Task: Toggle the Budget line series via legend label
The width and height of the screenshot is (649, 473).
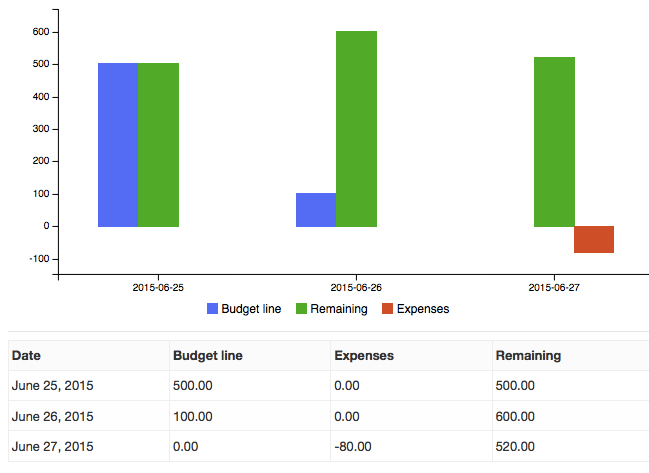Action: coord(251,309)
